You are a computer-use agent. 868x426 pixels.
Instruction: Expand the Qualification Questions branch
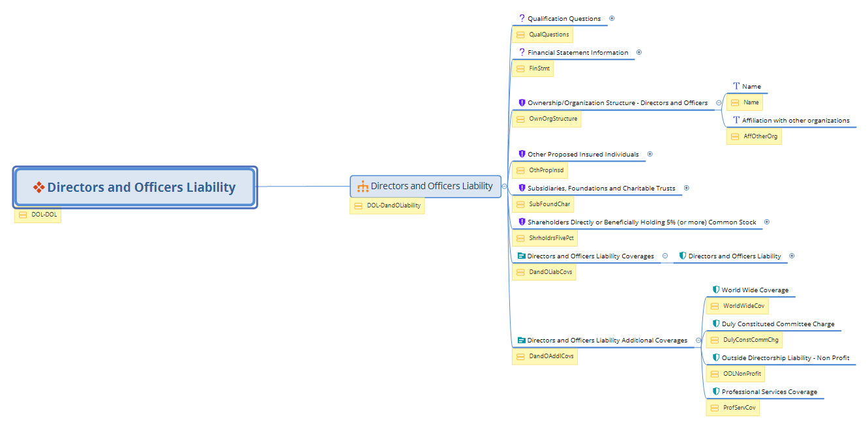click(612, 18)
